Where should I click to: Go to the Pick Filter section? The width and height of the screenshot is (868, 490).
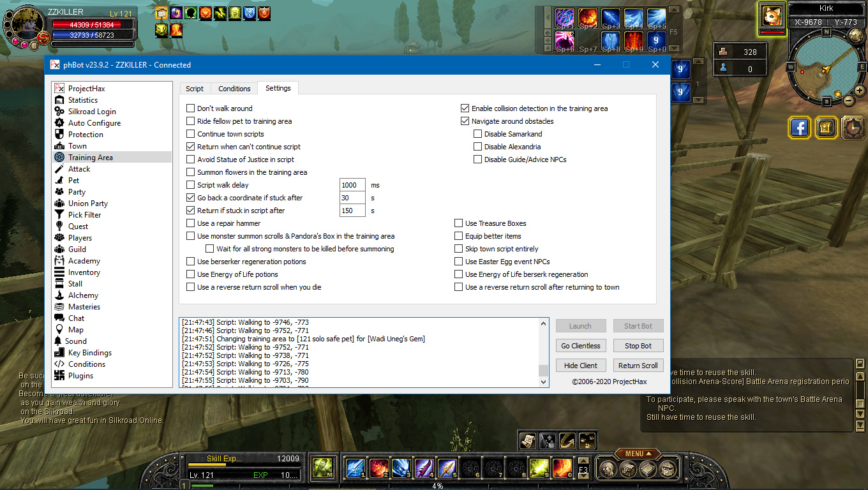(84, 215)
